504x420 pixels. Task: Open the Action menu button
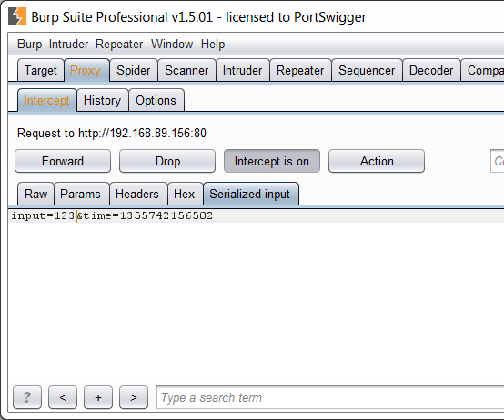click(377, 161)
